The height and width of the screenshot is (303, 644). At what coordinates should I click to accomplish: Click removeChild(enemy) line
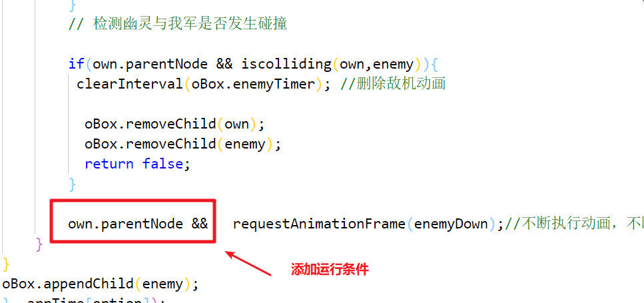coord(182,144)
